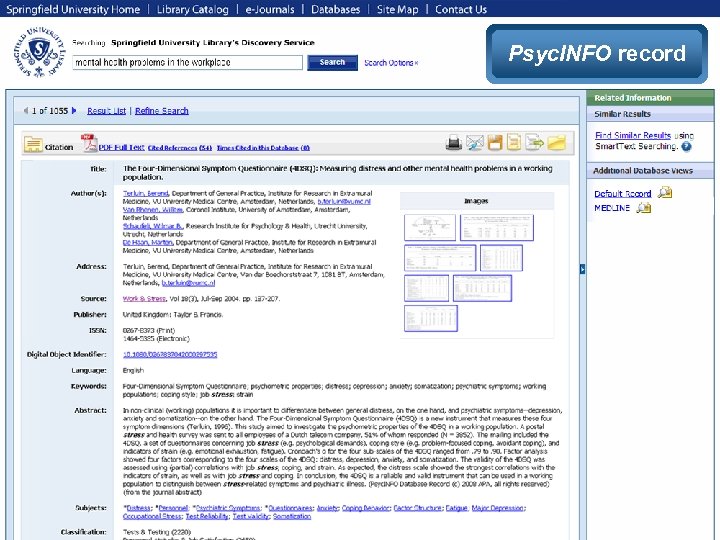The image size is (720, 540).
Task: Open the Digital Object Identifier link
Action: (x=170, y=354)
